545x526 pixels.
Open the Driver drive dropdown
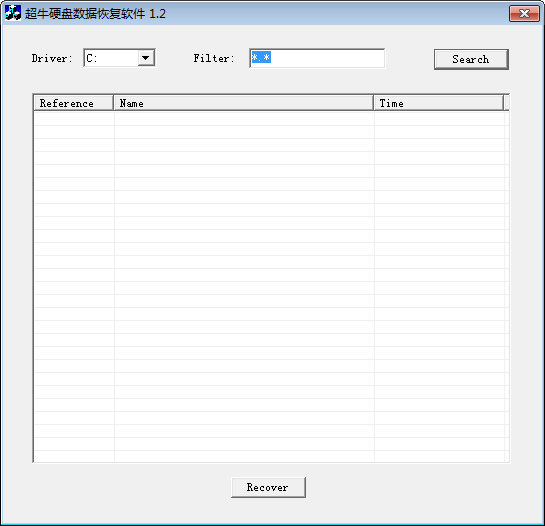[146, 58]
